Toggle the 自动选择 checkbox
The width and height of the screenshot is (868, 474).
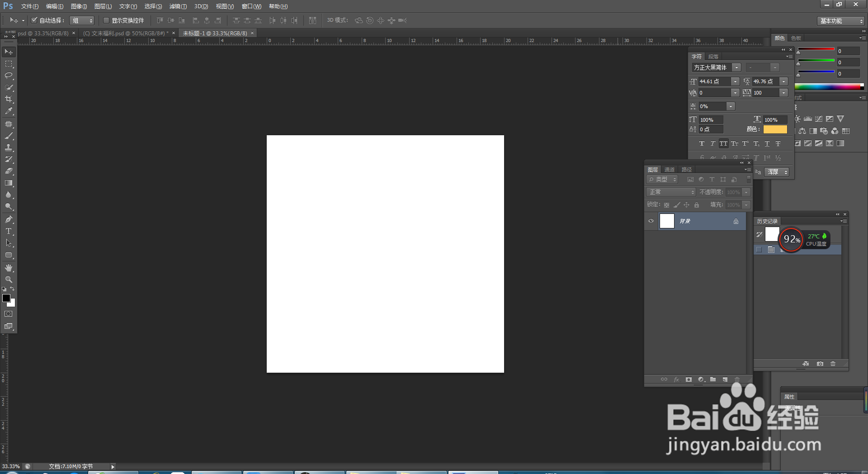pyautogui.click(x=34, y=20)
